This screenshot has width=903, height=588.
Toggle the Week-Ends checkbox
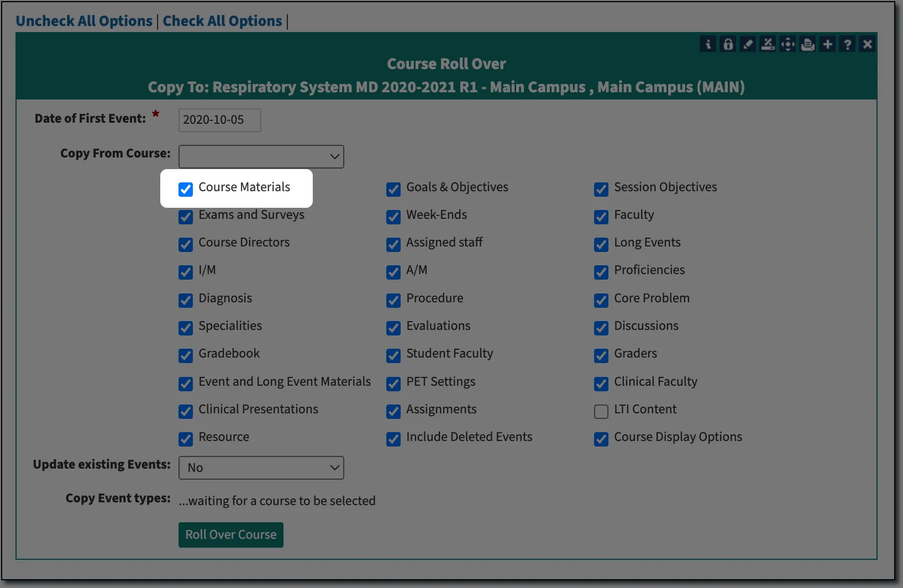click(393, 217)
